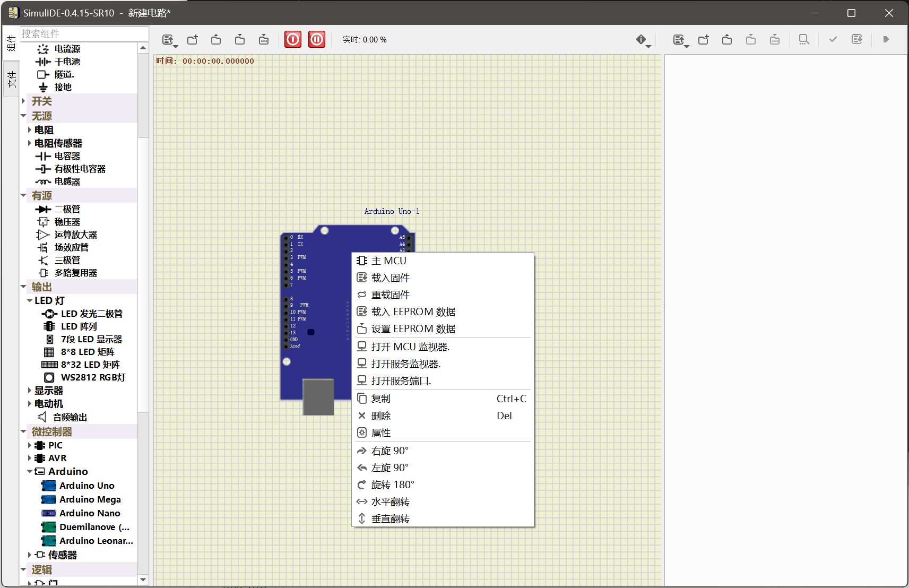Open circuit settings dropdown in circuit toolbar
The height and width of the screenshot is (588, 909).
pos(169,40)
